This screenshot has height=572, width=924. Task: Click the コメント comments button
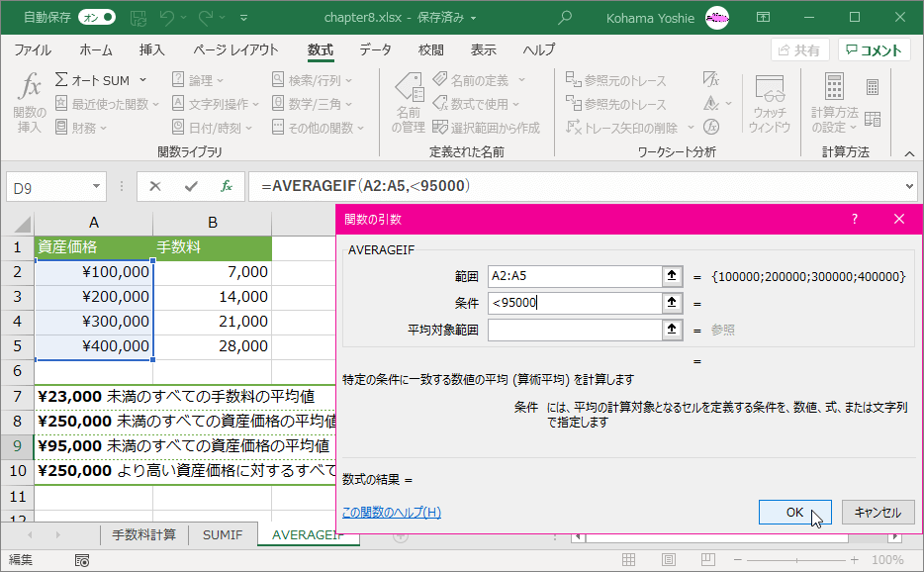(874, 50)
